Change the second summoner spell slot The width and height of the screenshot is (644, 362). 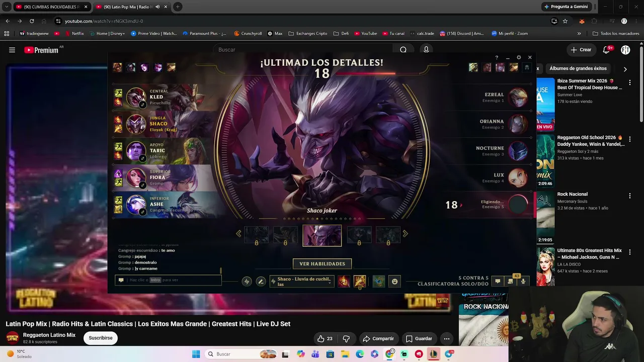click(x=360, y=282)
